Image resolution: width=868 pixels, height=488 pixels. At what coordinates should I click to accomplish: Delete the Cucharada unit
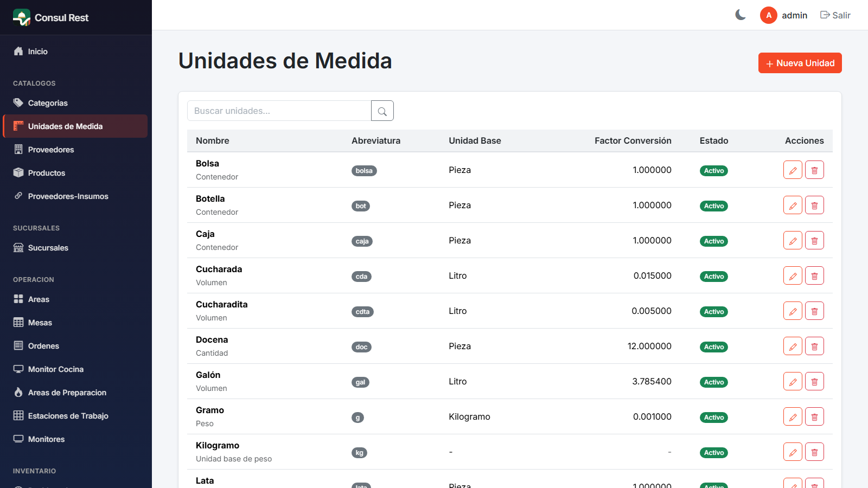[x=814, y=276]
